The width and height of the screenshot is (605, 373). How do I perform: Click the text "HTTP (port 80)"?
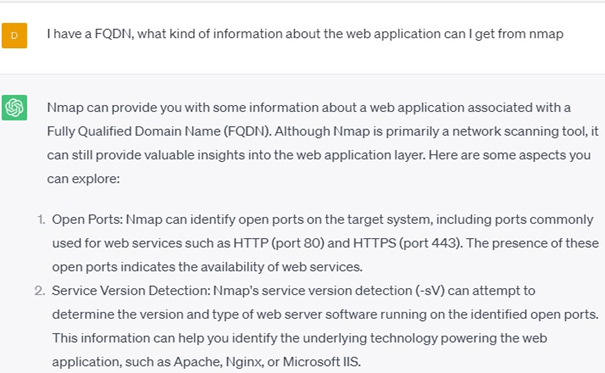(x=279, y=243)
